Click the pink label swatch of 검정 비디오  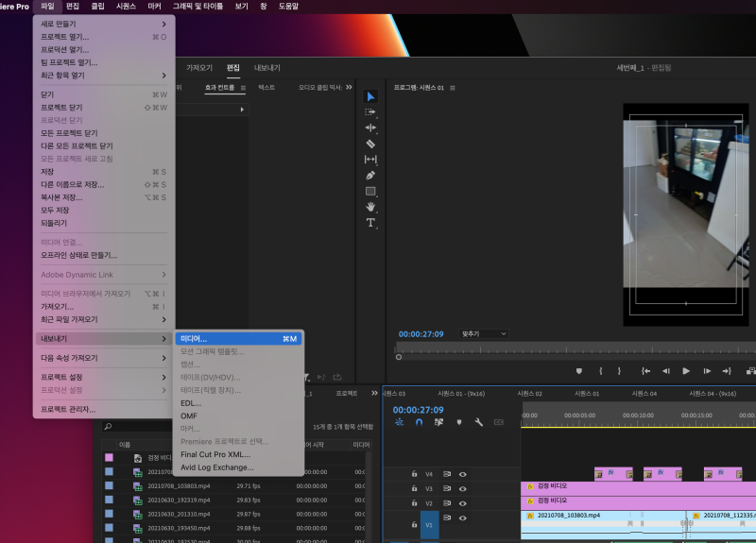click(x=109, y=458)
